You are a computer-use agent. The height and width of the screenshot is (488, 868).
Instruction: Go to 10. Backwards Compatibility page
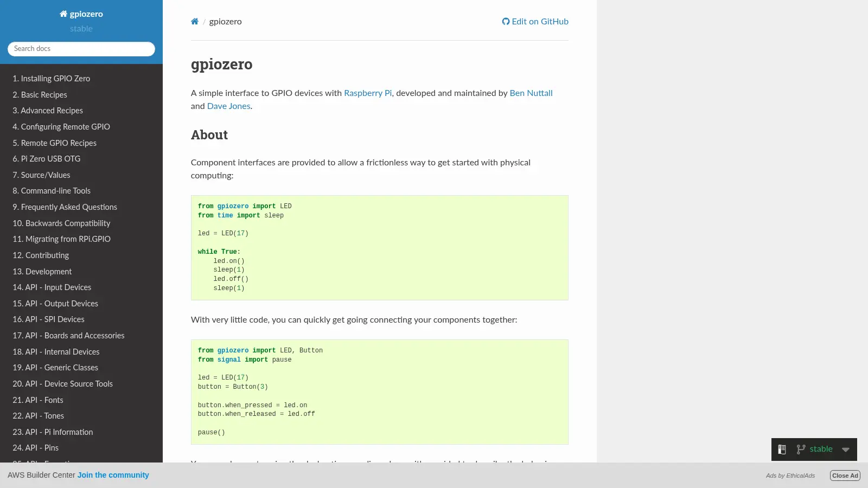pos(81,223)
